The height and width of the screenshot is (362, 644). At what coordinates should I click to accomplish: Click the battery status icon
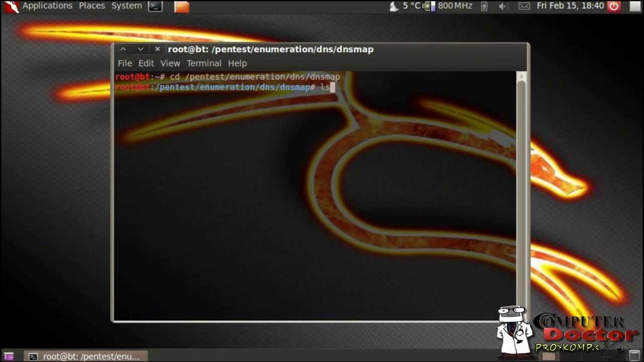click(484, 6)
